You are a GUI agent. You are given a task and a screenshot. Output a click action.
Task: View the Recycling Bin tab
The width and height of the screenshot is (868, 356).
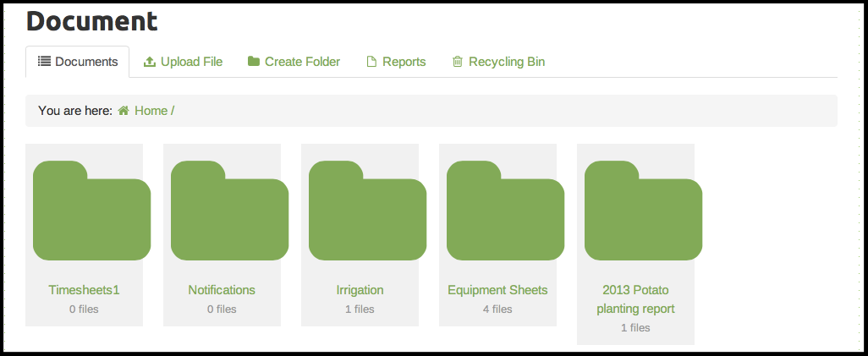507,62
